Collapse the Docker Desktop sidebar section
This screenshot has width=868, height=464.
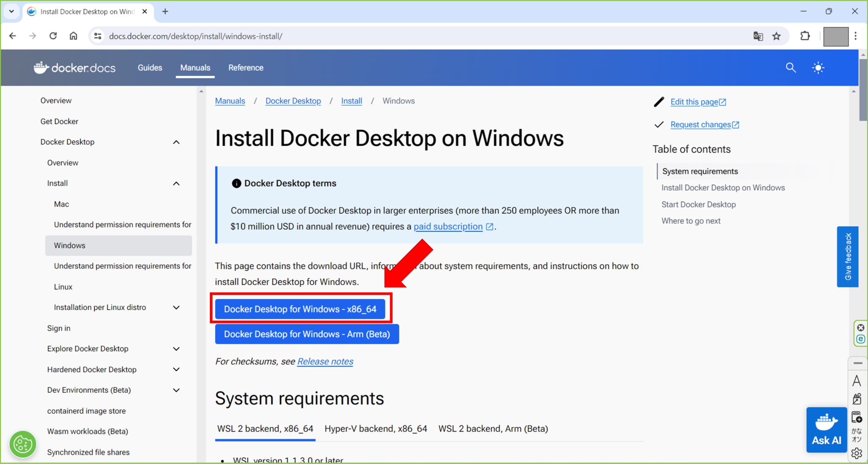(x=176, y=142)
